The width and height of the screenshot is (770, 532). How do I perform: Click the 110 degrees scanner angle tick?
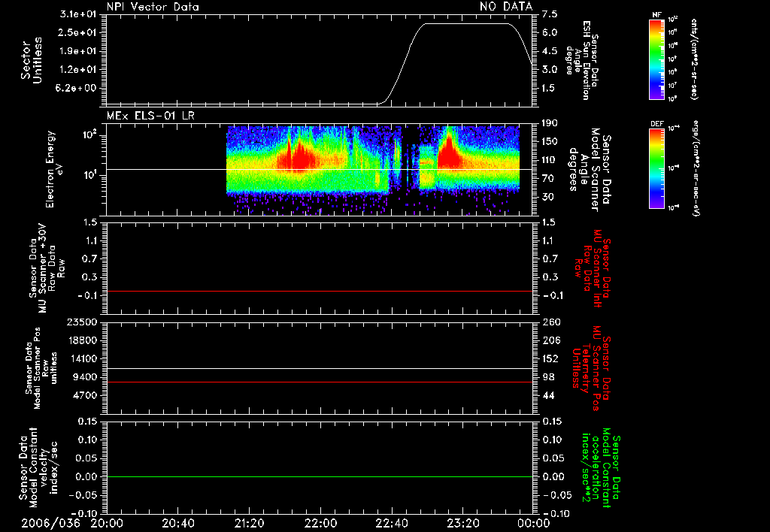pos(550,160)
